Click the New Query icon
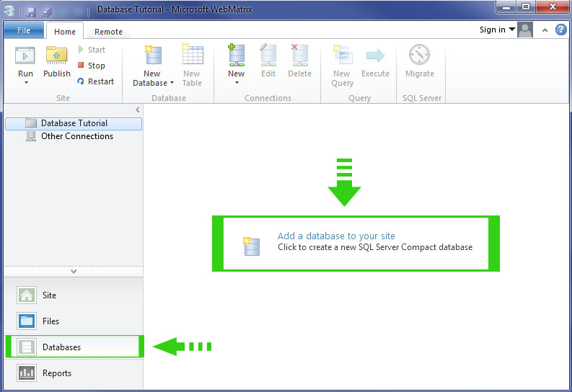Screen dimensions: 572x392 (x=342, y=55)
